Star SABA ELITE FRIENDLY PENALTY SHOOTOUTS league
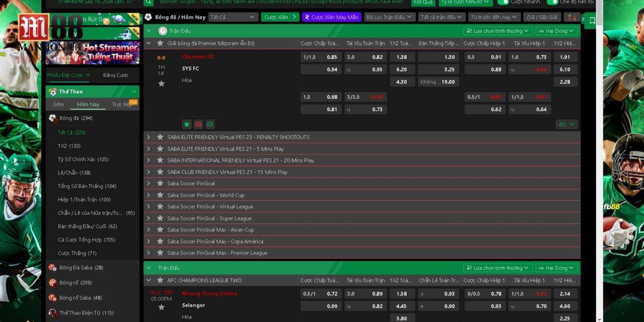 click(x=160, y=137)
